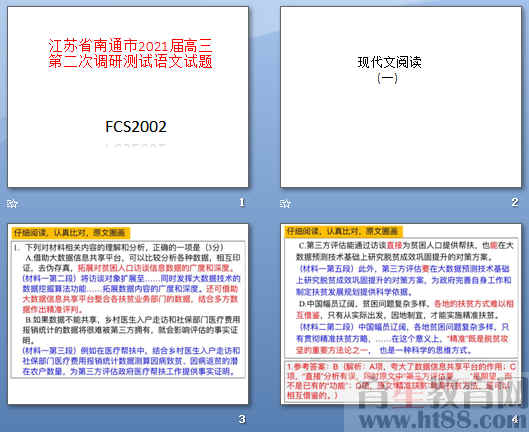529x432 pixels.
Task: Click the (一) subtitle on slide 2
Action: [387, 78]
